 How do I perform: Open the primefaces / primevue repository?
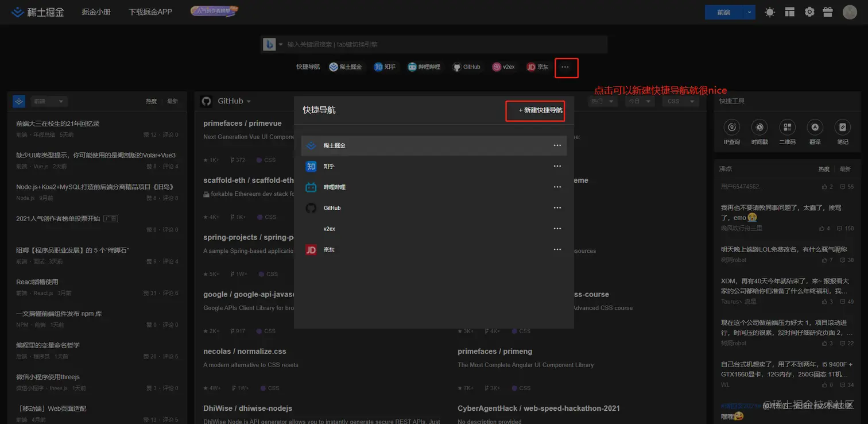(242, 123)
